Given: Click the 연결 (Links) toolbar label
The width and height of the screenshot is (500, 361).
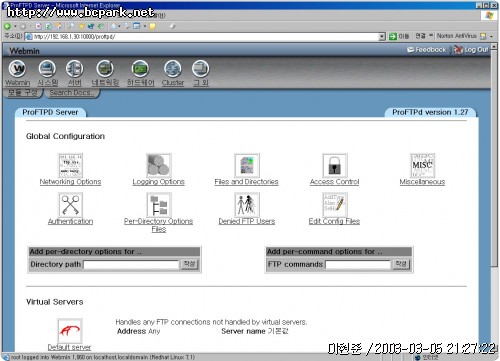Looking at the screenshot, I should click(x=421, y=36).
